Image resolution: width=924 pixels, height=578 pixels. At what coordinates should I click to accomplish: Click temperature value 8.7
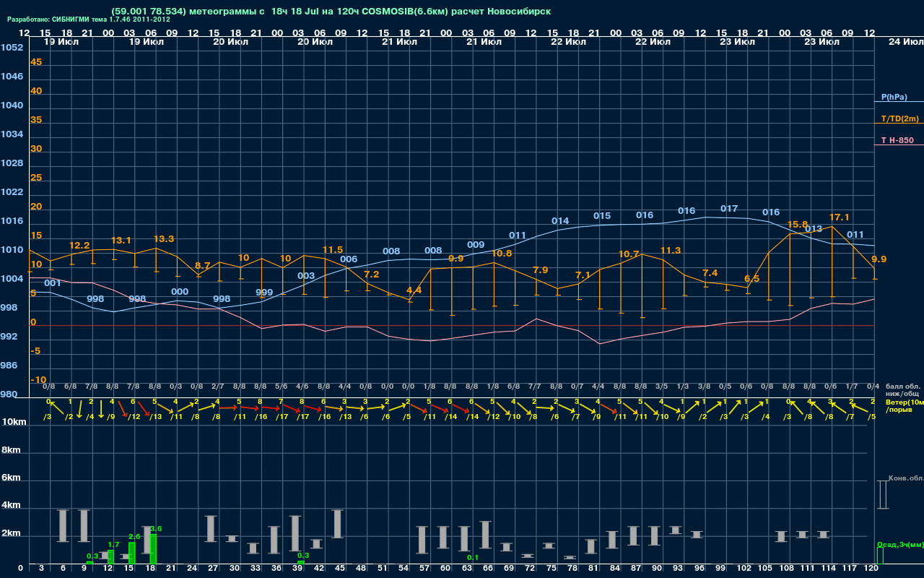coord(203,266)
